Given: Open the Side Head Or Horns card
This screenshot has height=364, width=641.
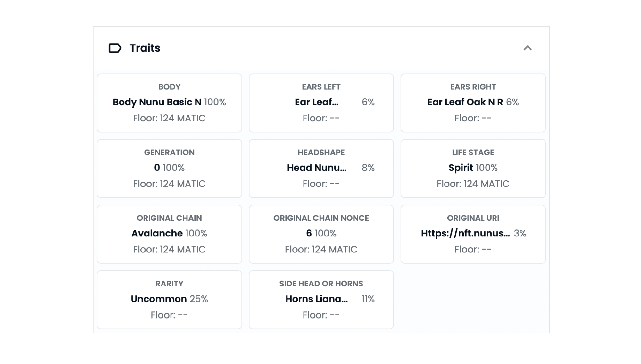Looking at the screenshot, I should pos(321,300).
